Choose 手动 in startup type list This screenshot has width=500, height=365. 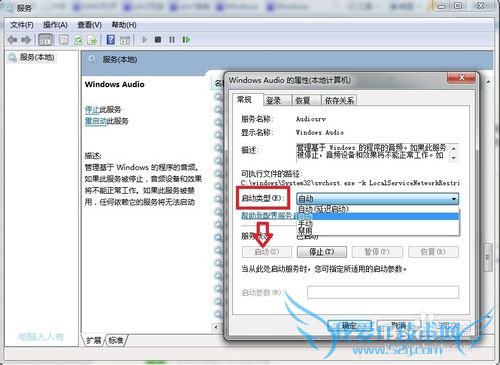coord(378,223)
